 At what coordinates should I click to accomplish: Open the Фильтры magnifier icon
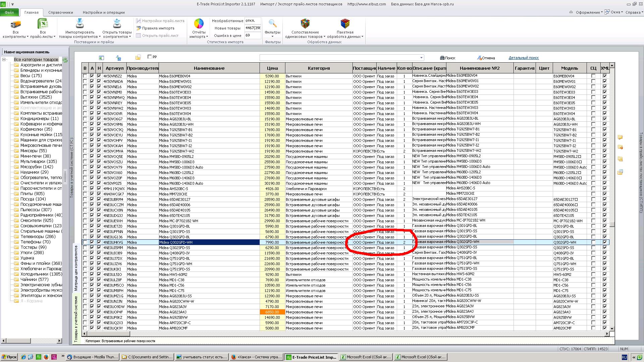click(272, 24)
